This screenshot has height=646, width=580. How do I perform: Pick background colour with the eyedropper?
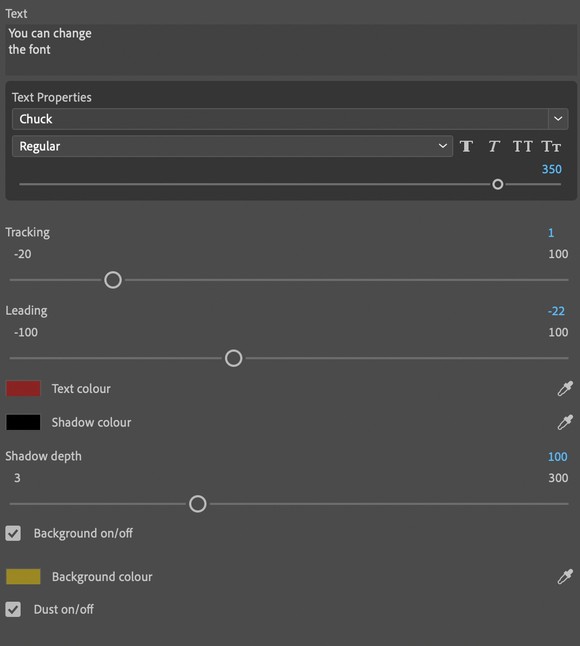click(565, 576)
